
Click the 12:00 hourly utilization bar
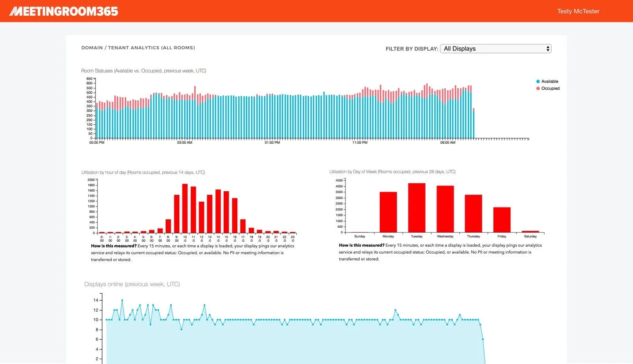coord(201,218)
